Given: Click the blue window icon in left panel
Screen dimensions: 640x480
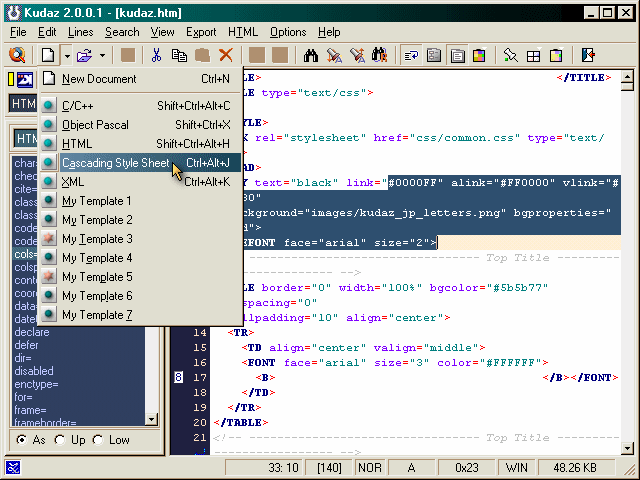Looking at the screenshot, I should (x=24, y=80).
